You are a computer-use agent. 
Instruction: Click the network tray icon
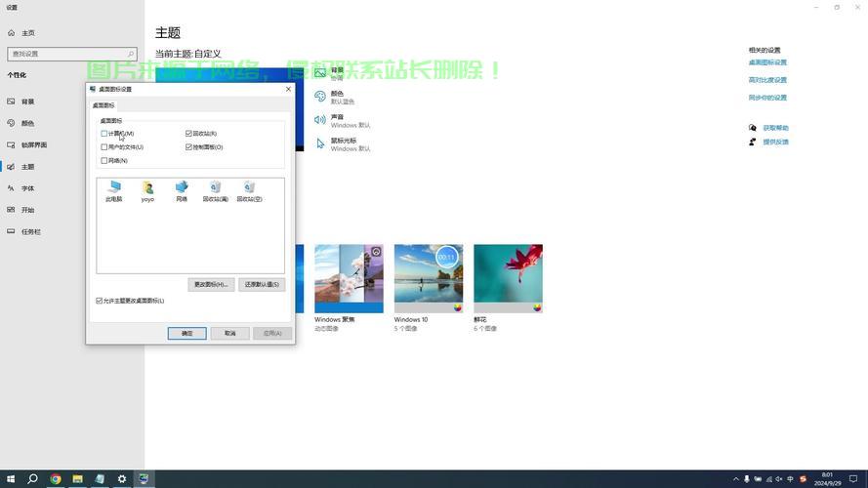[769, 479]
